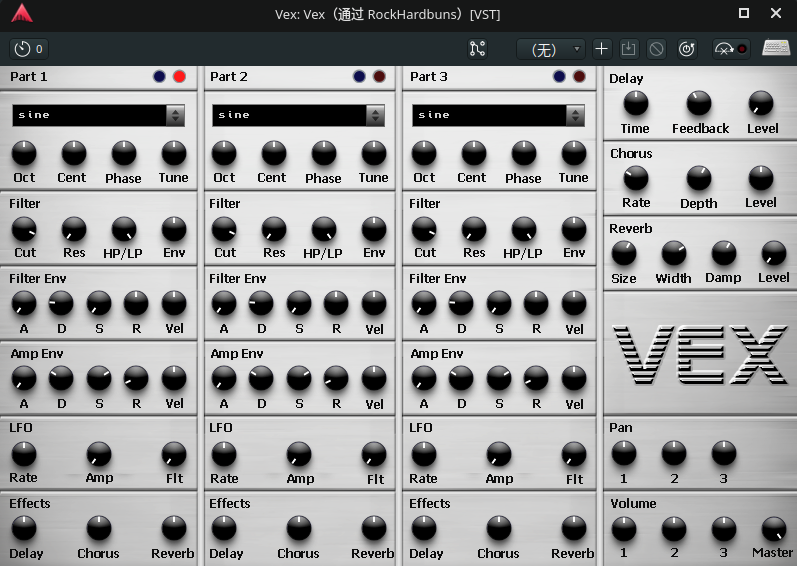This screenshot has width=797, height=566.
Task: Click the Volume Master knob
Action: 774,529
